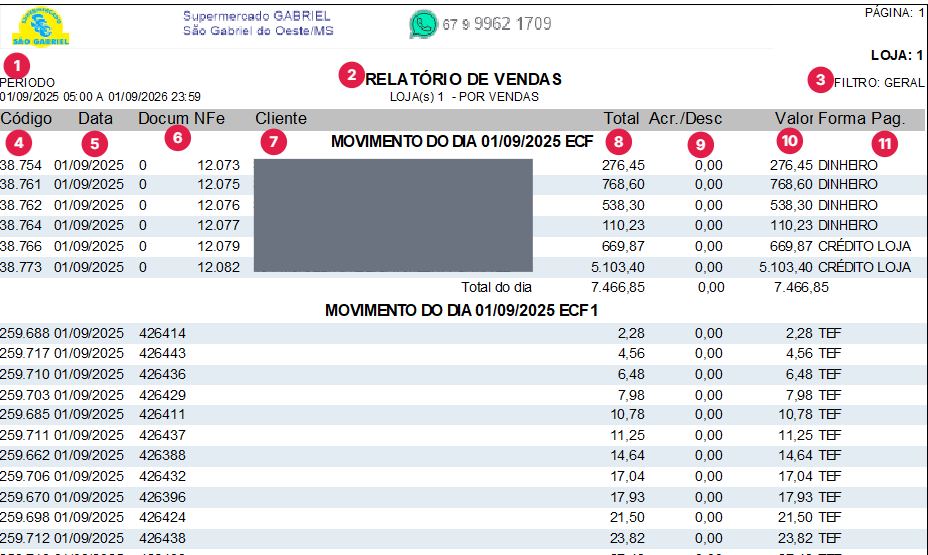This screenshot has width=928, height=555.
Task: Click the Forma Pag. column header
Action: pos(862,119)
